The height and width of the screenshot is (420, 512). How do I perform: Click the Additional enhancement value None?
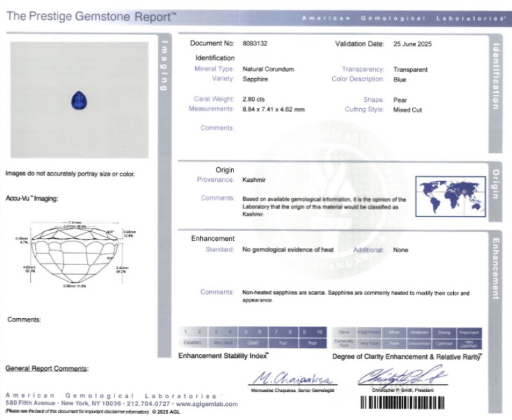pos(401,250)
